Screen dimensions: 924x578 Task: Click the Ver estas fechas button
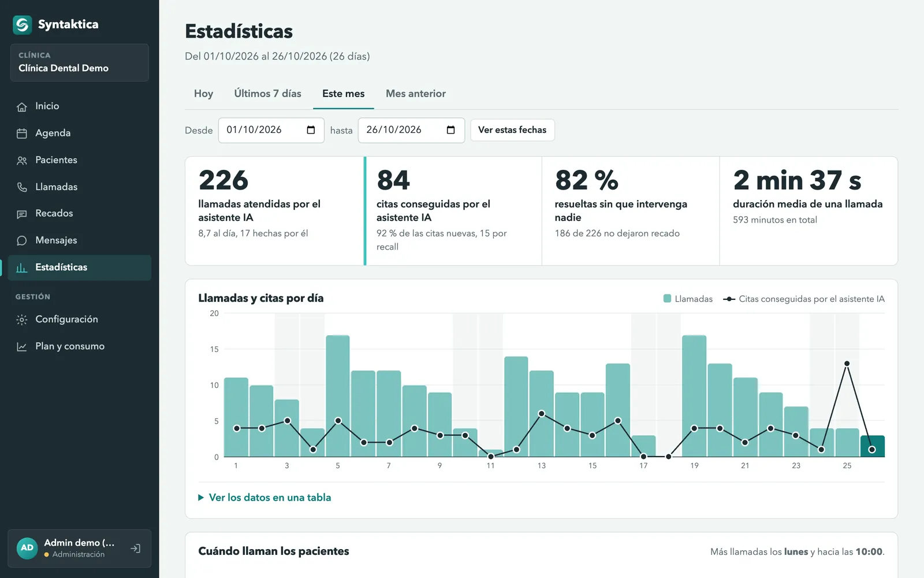512,130
